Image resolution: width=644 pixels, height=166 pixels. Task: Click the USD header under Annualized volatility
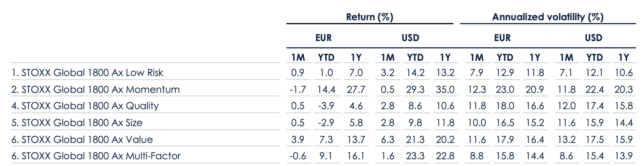594,38
